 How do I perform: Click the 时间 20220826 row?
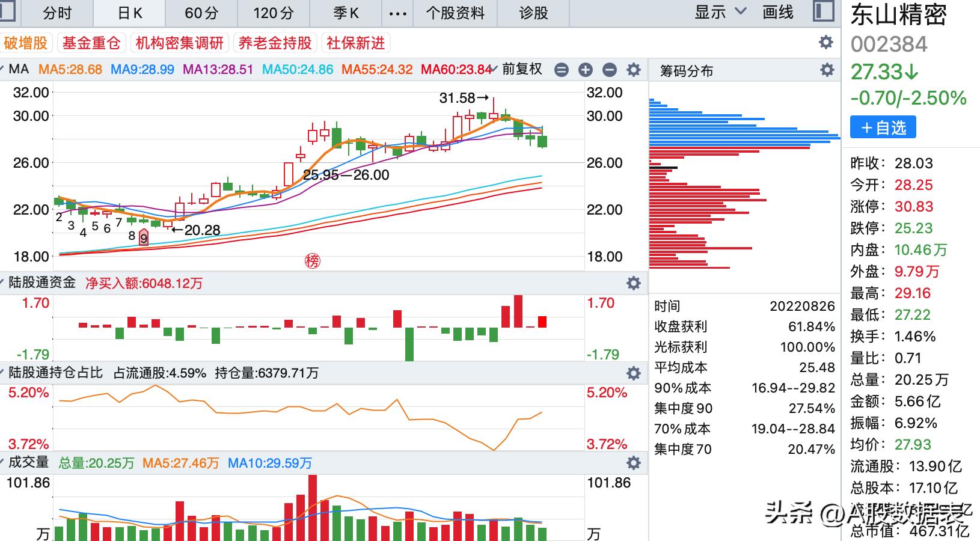point(744,306)
